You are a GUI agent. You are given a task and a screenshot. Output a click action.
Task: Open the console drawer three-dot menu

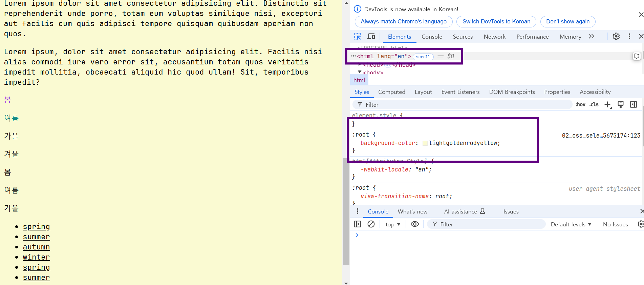(358, 211)
